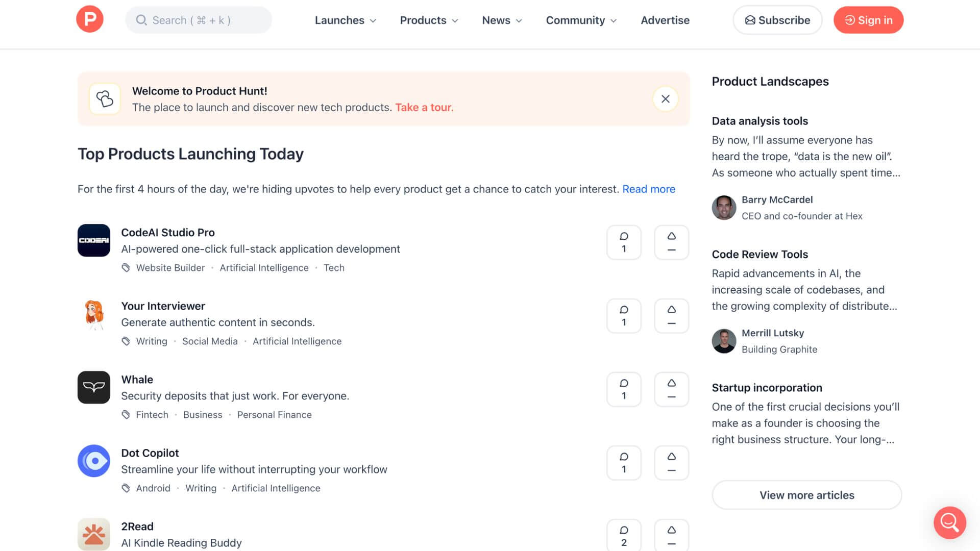This screenshot has width=980, height=551.
Task: Open floating search chat bubble
Action: (x=950, y=522)
